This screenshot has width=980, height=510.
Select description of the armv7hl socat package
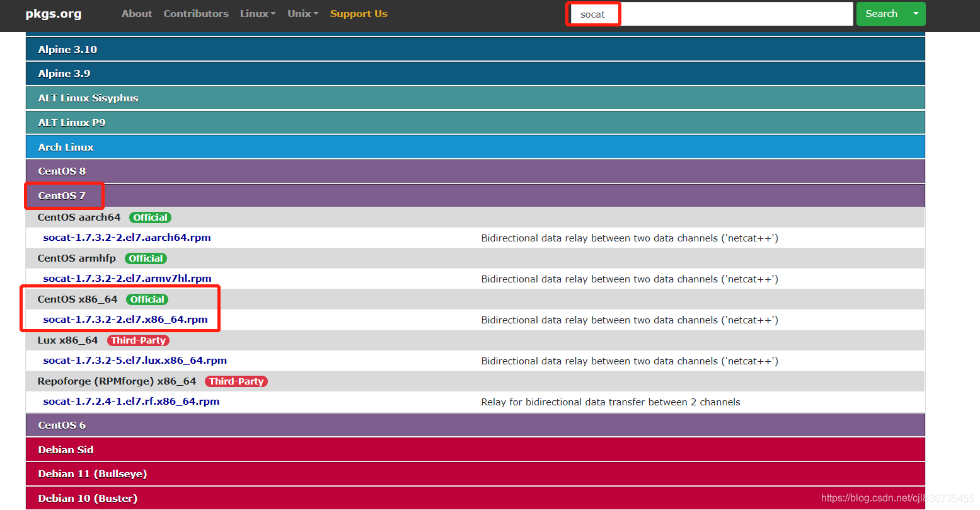coord(630,279)
